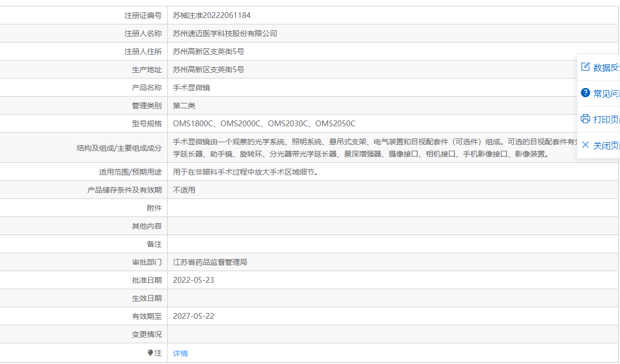The image size is (620, 364).
Task: Click the data feedback edit icon
Action: coord(585,67)
